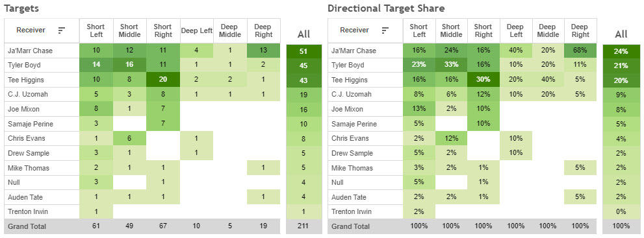Click the sort icon in the Directional Target Share Receiver header

385,30
